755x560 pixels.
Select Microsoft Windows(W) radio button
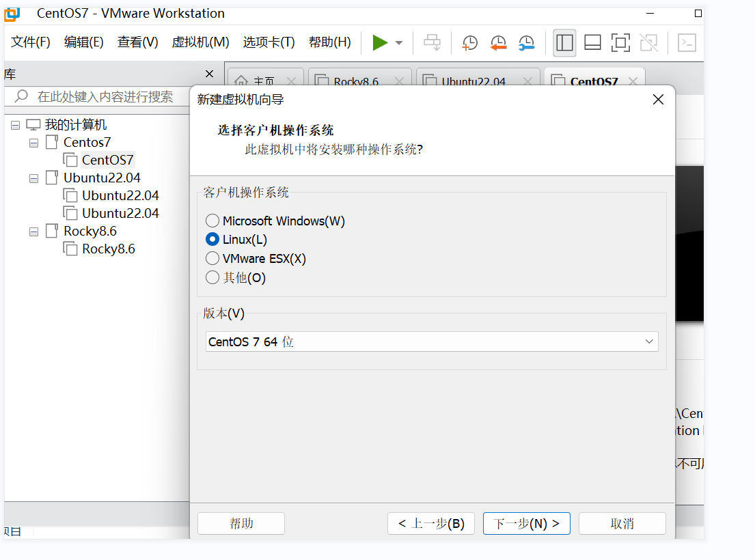pyautogui.click(x=212, y=221)
